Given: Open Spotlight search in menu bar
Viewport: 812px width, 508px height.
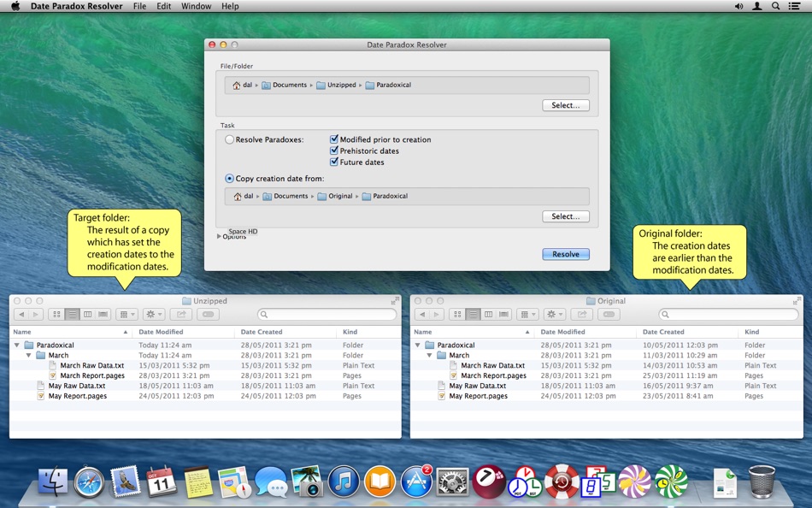Looking at the screenshot, I should pyautogui.click(x=775, y=6).
